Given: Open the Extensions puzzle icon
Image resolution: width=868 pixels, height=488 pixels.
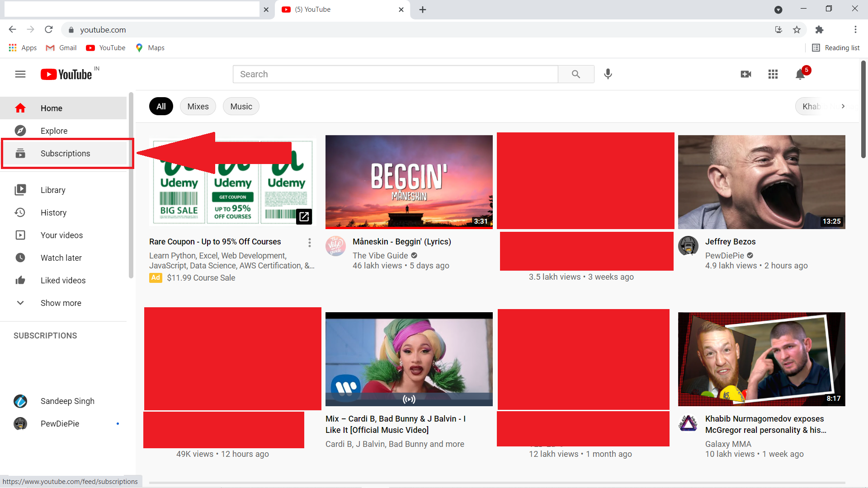Looking at the screenshot, I should click(x=819, y=29).
